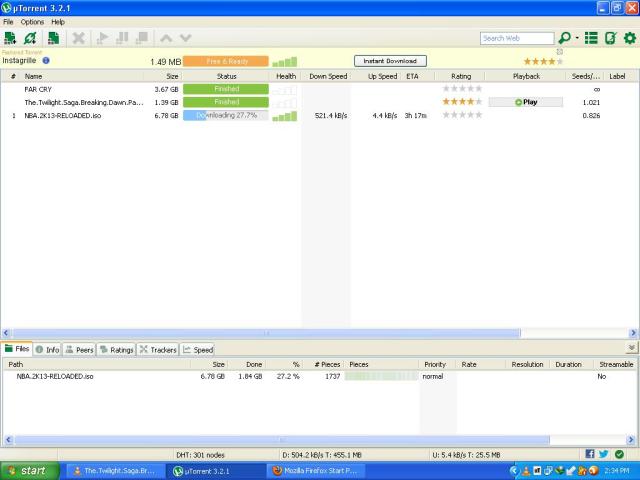Open the Options menu

click(x=32, y=22)
